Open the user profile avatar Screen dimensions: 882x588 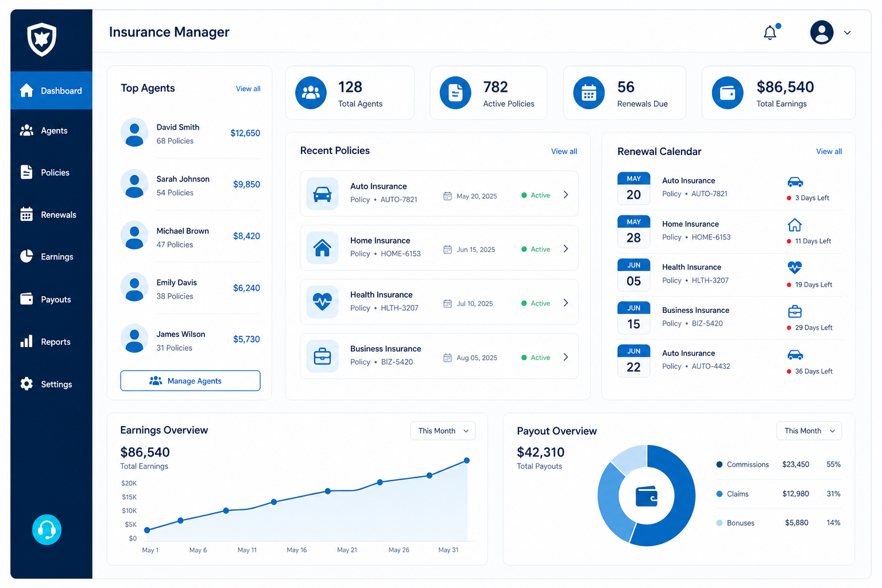click(822, 32)
